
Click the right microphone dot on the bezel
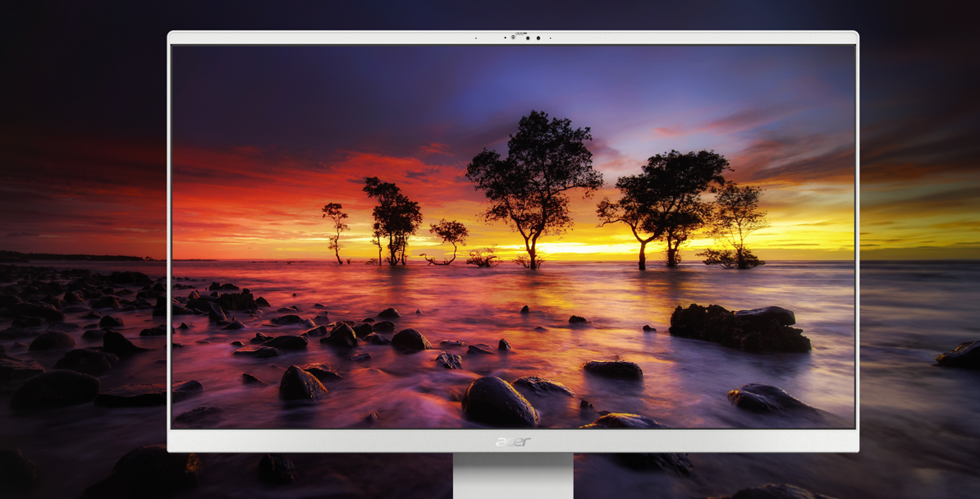coord(538,38)
